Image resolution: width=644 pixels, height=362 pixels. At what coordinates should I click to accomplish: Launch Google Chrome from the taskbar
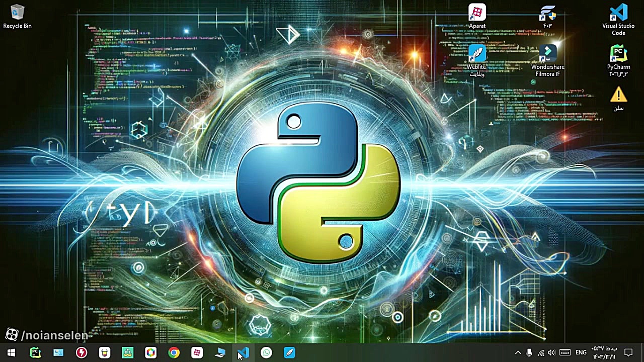click(174, 352)
